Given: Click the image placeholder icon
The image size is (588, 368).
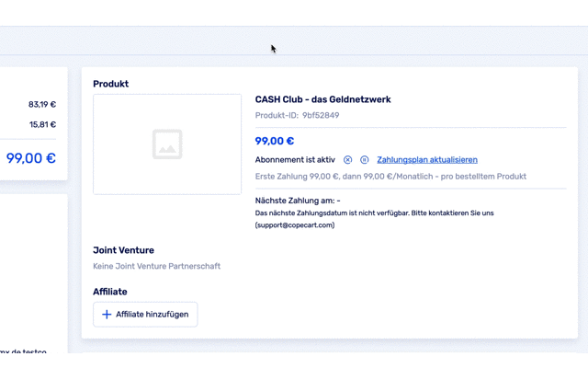Looking at the screenshot, I should (167, 144).
